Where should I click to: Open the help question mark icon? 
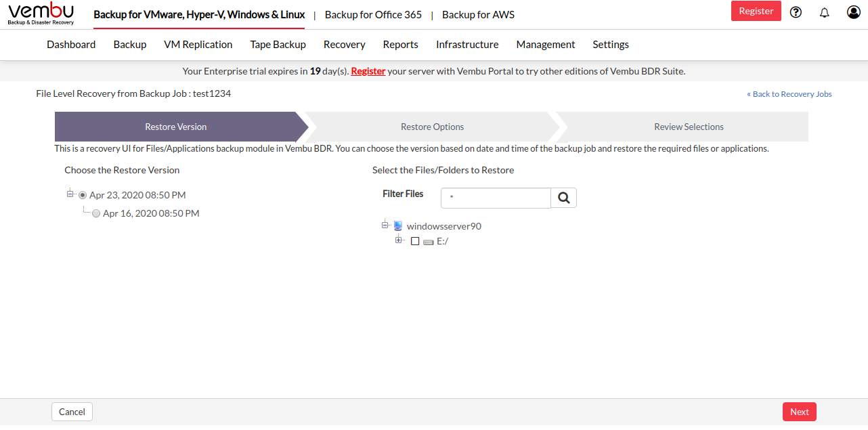[x=796, y=12]
